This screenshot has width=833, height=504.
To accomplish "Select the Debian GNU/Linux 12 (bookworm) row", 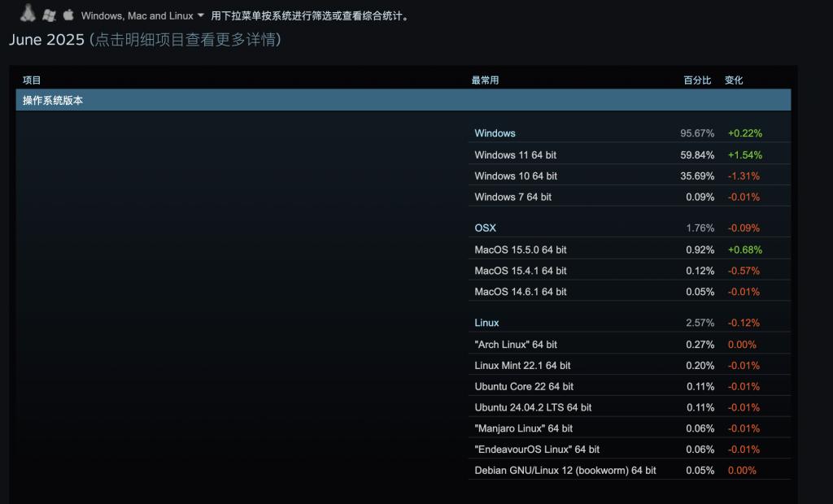I will click(x=630, y=471).
